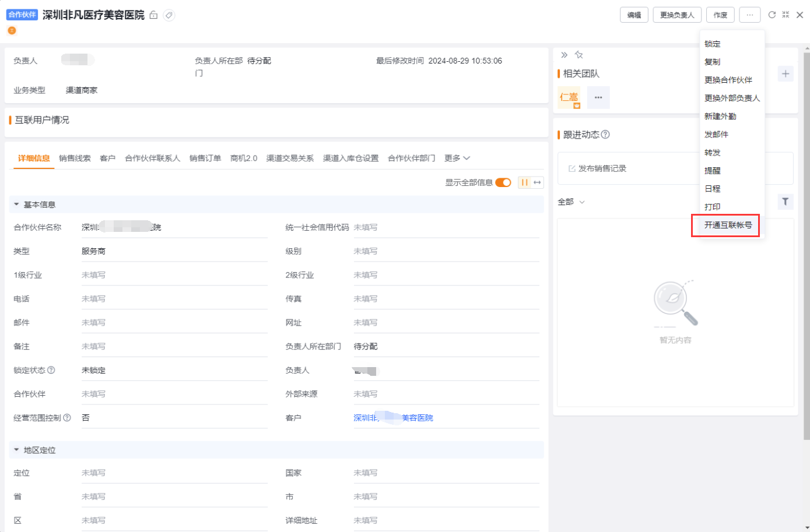Refresh the record with the reload icon
810x532 pixels.
coord(772,15)
